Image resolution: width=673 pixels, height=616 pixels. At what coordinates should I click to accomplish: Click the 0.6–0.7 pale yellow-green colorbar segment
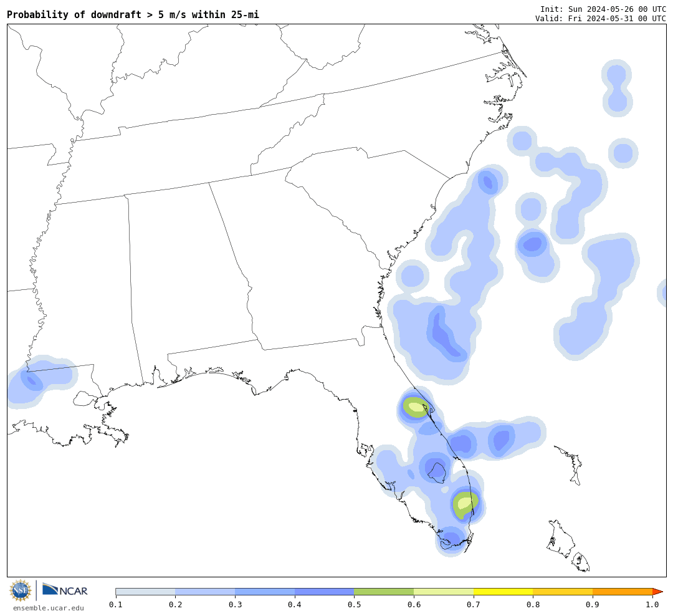tap(444, 592)
